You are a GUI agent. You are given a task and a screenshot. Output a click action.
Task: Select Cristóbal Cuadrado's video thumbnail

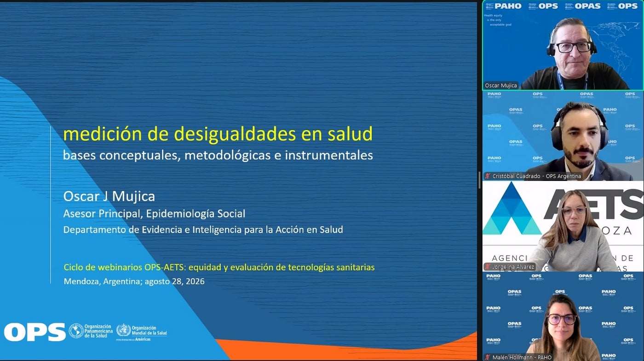point(563,135)
